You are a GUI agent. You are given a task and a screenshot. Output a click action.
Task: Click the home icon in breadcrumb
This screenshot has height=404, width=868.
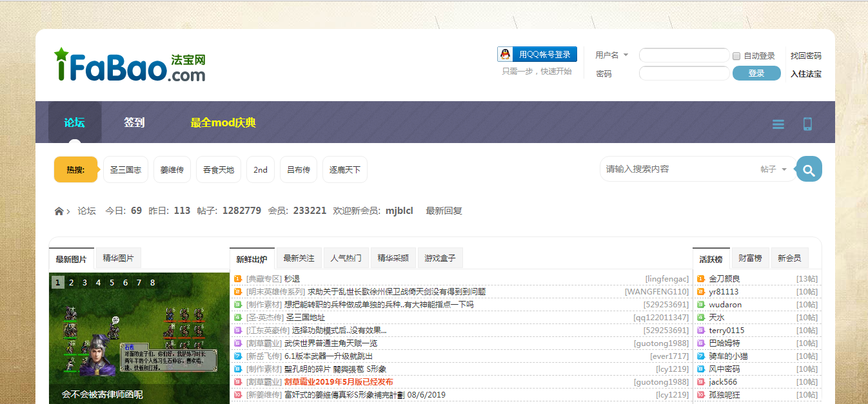tap(59, 211)
